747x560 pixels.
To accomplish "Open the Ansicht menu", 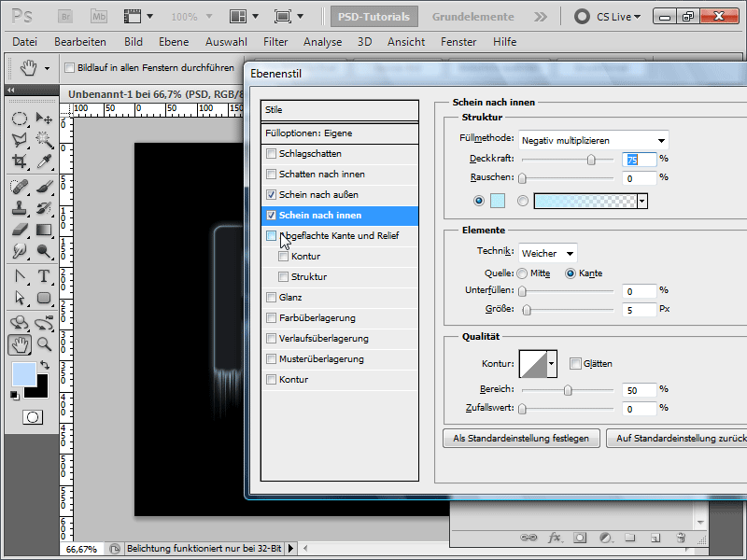I will pyautogui.click(x=406, y=42).
